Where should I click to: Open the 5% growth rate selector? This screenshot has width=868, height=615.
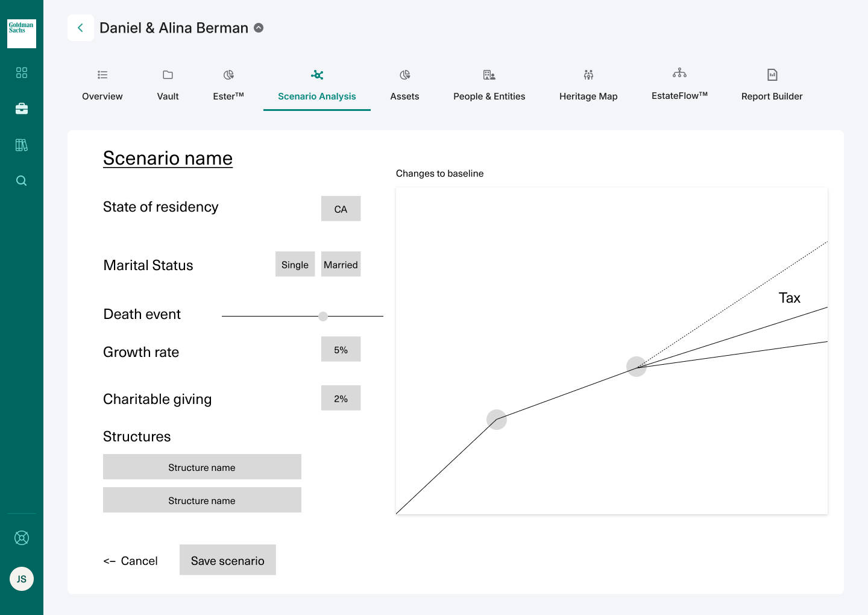click(341, 349)
